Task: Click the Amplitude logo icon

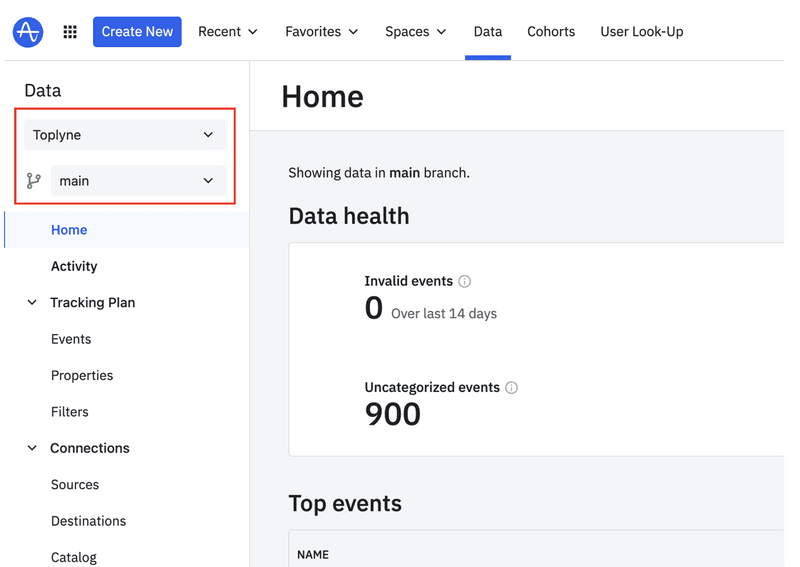Action: [x=28, y=32]
